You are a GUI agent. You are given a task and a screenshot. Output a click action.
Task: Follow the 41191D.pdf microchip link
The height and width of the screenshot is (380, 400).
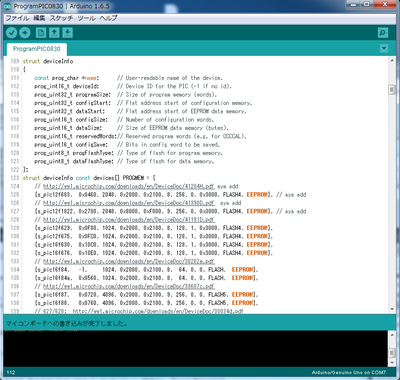pos(129,220)
